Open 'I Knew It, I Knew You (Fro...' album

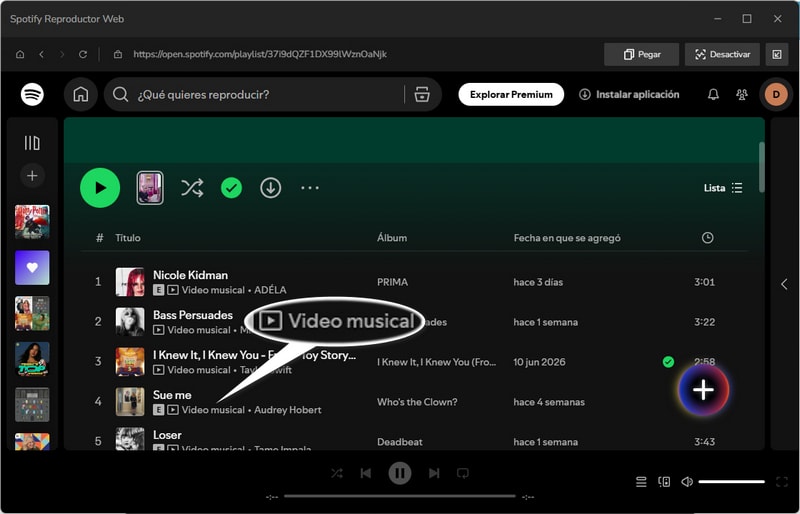(x=436, y=362)
